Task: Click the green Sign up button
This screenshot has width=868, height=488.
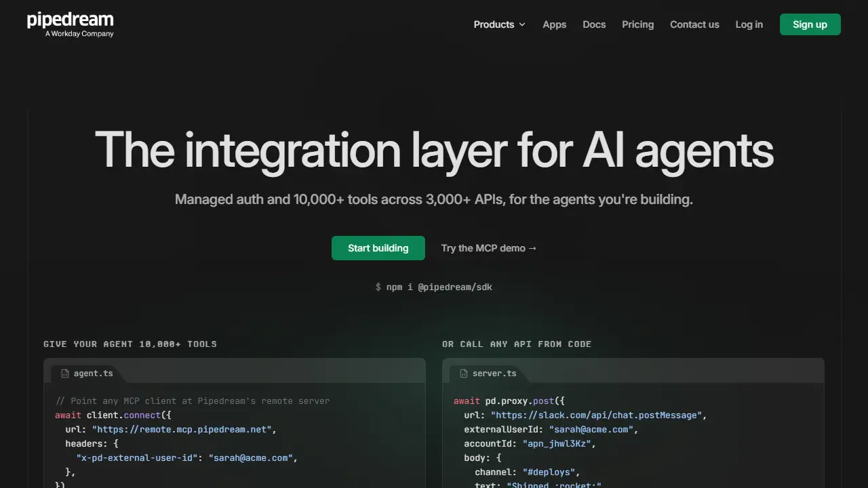Action: [x=810, y=24]
